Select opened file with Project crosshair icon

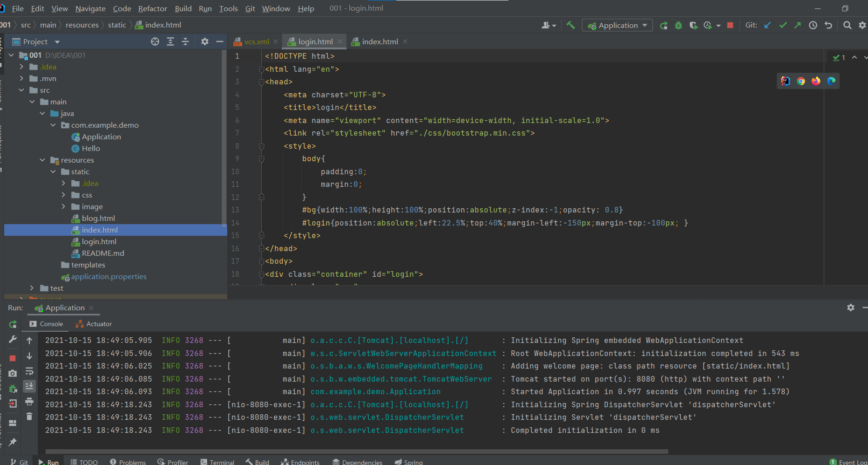point(155,41)
